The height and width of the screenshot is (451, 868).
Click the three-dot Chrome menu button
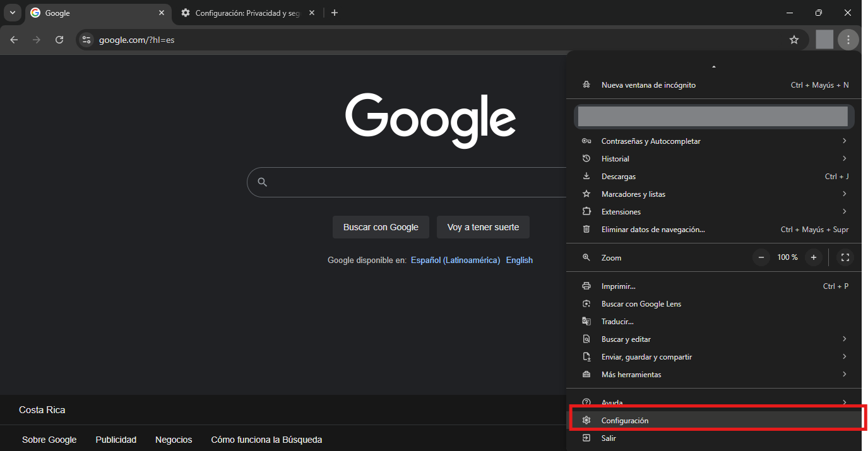click(x=848, y=40)
